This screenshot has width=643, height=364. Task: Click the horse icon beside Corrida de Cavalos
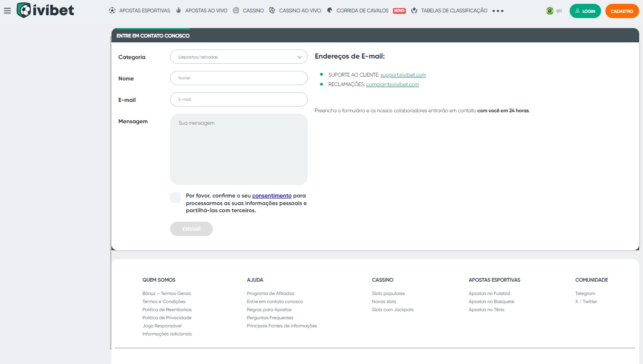(x=330, y=10)
